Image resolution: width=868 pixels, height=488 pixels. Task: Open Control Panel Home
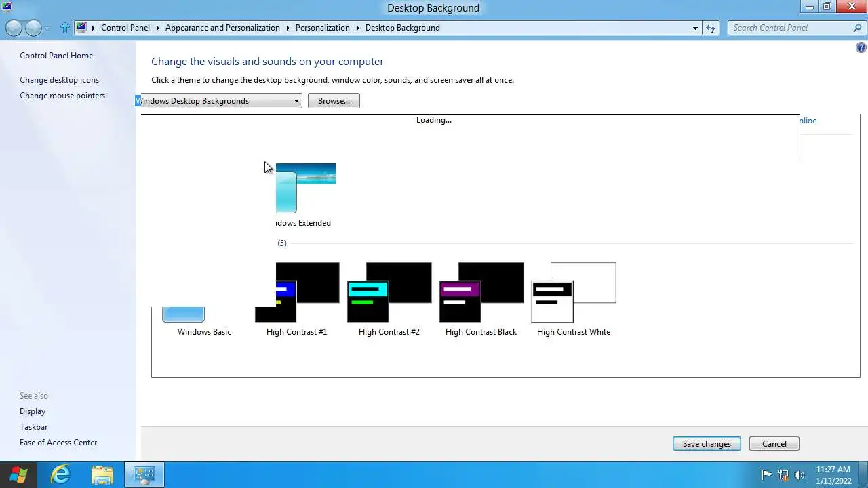pyautogui.click(x=56, y=56)
